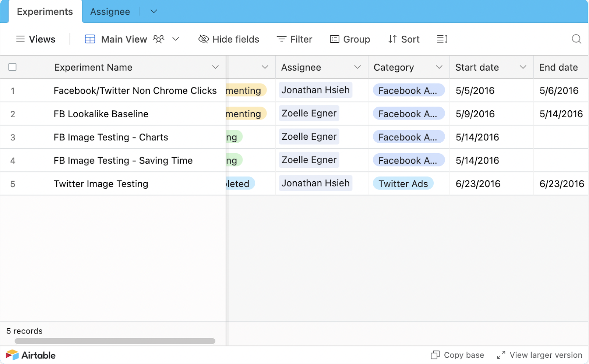Click the Copy base icon

(435, 355)
